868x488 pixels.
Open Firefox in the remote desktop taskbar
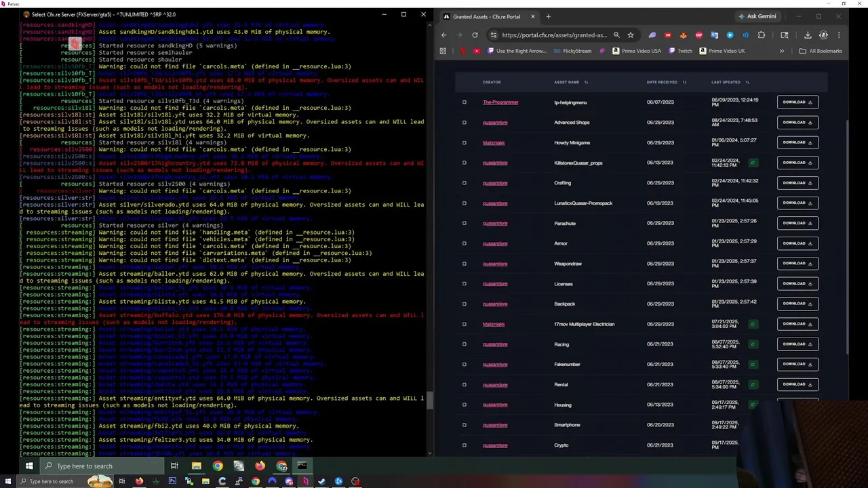pos(260,466)
